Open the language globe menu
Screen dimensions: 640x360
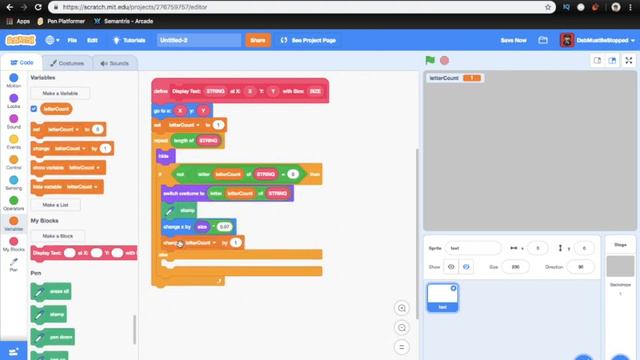pyautogui.click(x=53, y=40)
